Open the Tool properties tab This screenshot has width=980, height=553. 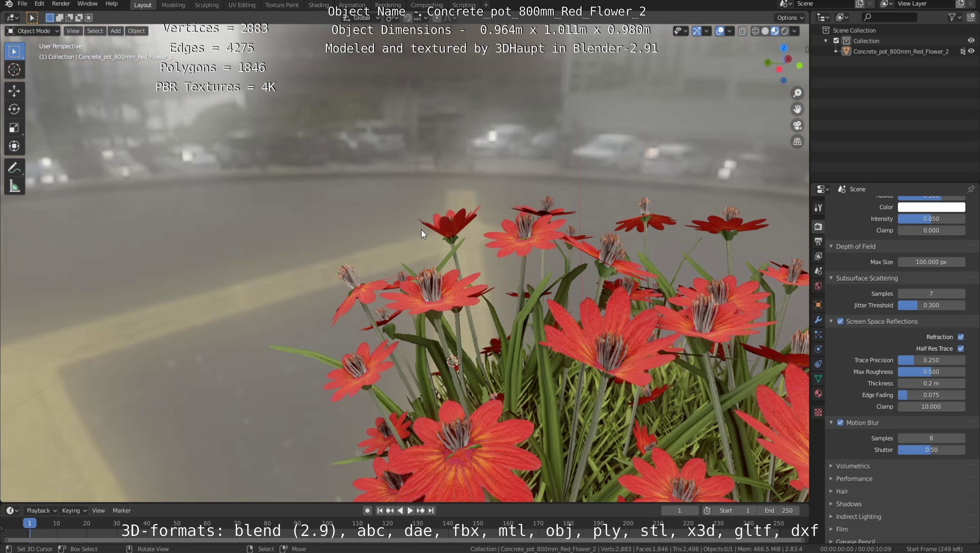[818, 207]
